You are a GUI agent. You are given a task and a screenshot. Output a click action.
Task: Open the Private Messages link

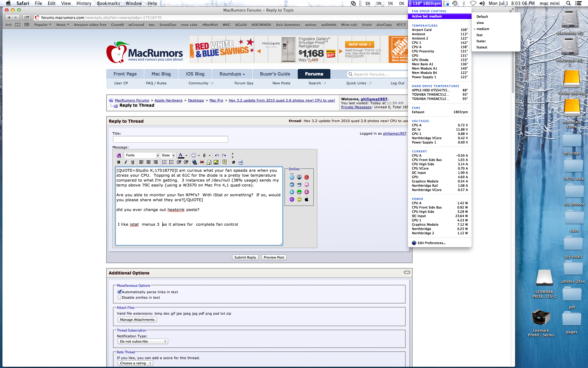[356, 107]
